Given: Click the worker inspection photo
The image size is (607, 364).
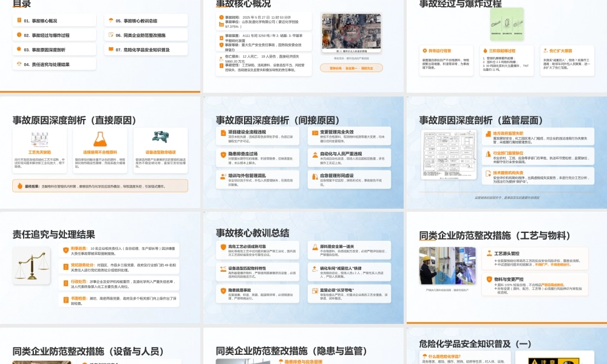Looking at the screenshot, I should 447,266.
